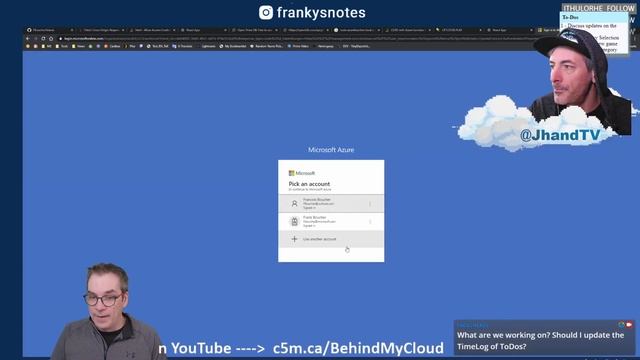Click the badge avatar of Frank Boucher account
This screenshot has width=640, height=360.
(294, 221)
